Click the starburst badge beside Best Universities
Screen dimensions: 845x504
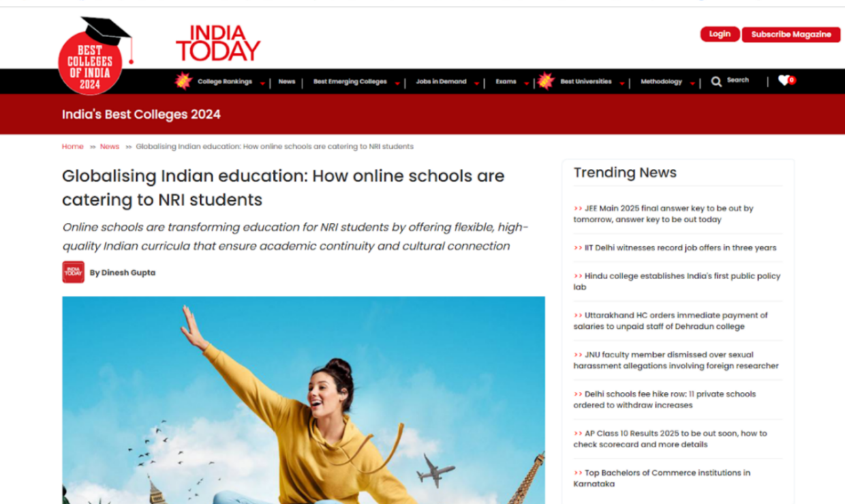coord(546,82)
